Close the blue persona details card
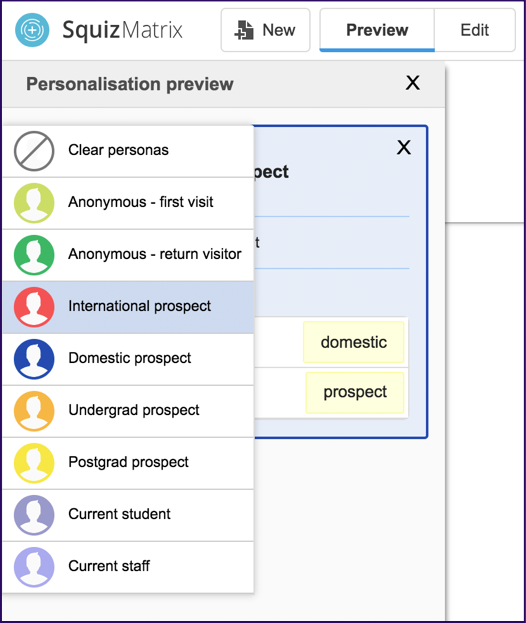The width and height of the screenshot is (526, 623). 404,147
